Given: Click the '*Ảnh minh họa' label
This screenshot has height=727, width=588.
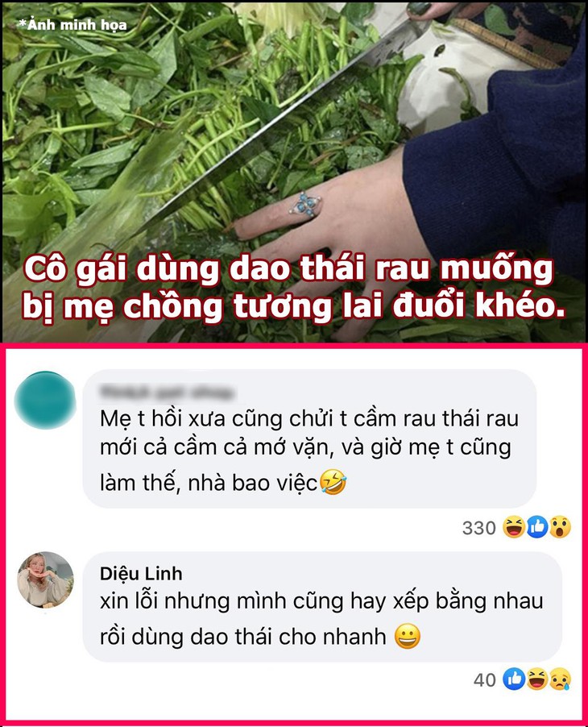Looking at the screenshot, I should [72, 24].
